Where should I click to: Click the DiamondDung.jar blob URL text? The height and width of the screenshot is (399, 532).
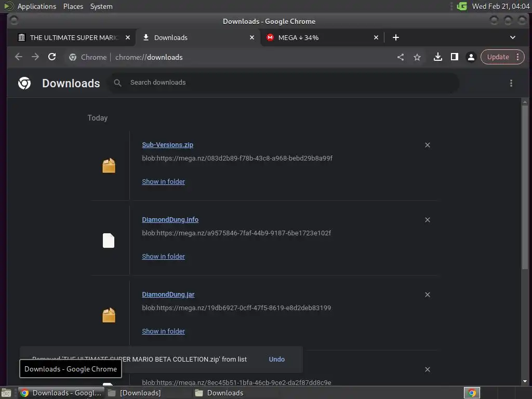tap(236, 308)
